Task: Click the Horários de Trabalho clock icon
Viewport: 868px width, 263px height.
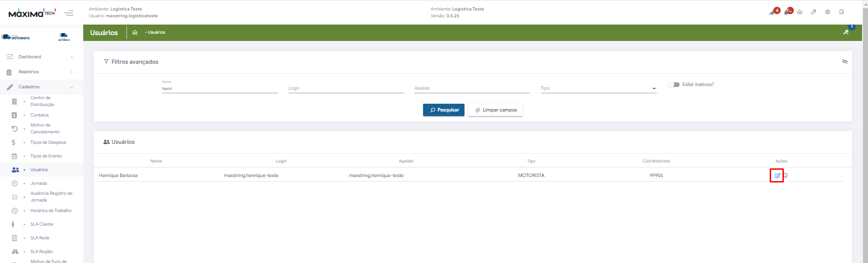Action: [x=15, y=211]
